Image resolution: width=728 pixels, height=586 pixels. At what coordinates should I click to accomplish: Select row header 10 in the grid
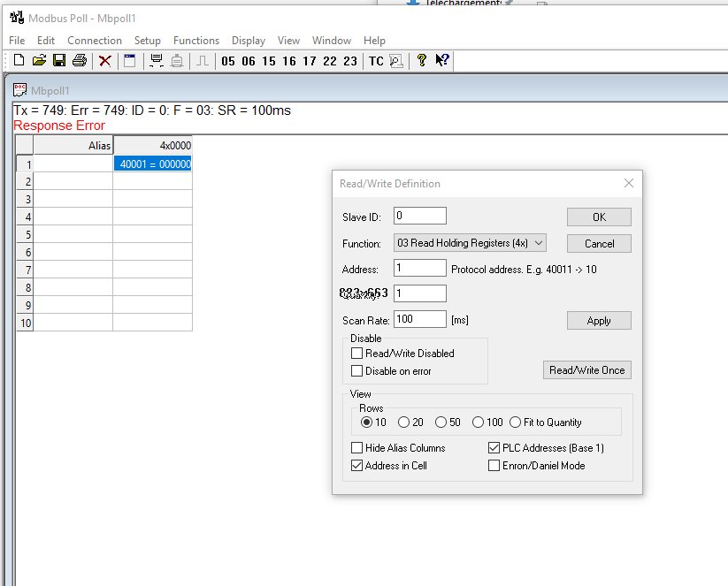click(25, 323)
